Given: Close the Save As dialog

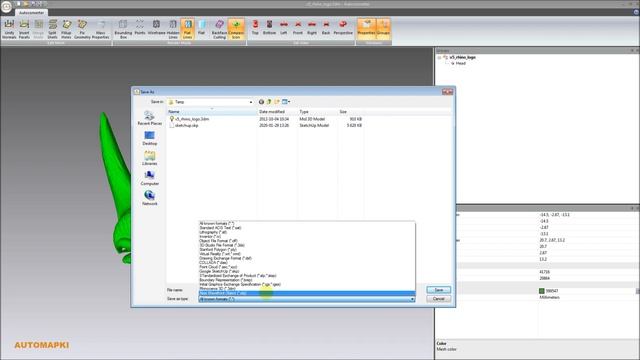Looking at the screenshot, I should tap(447, 92).
